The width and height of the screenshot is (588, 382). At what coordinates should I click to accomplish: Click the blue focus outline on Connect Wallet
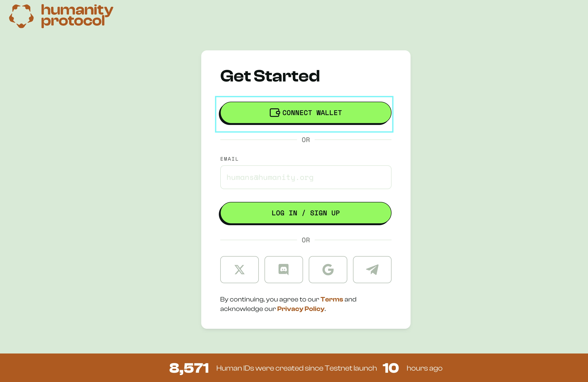(x=306, y=114)
